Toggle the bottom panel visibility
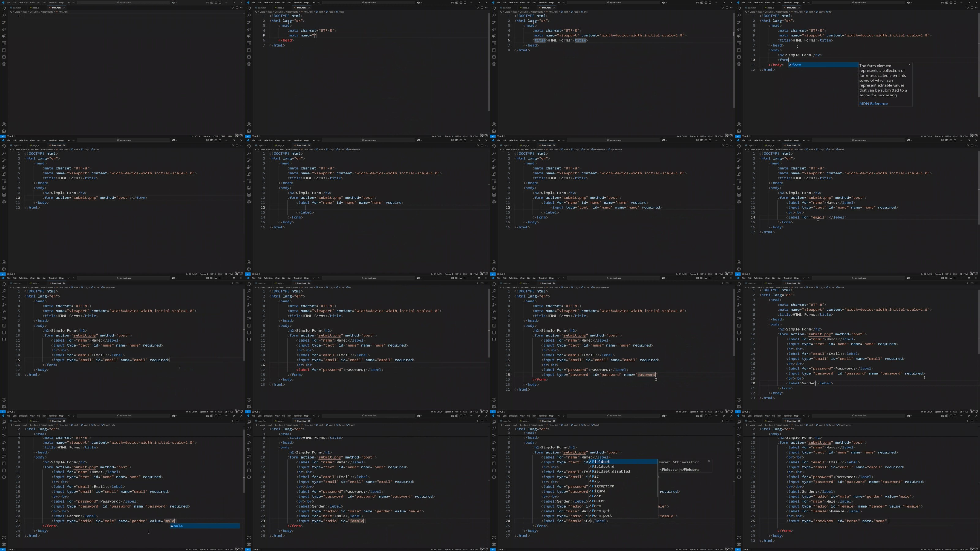Image resolution: width=980 pixels, height=551 pixels. click(x=216, y=2)
